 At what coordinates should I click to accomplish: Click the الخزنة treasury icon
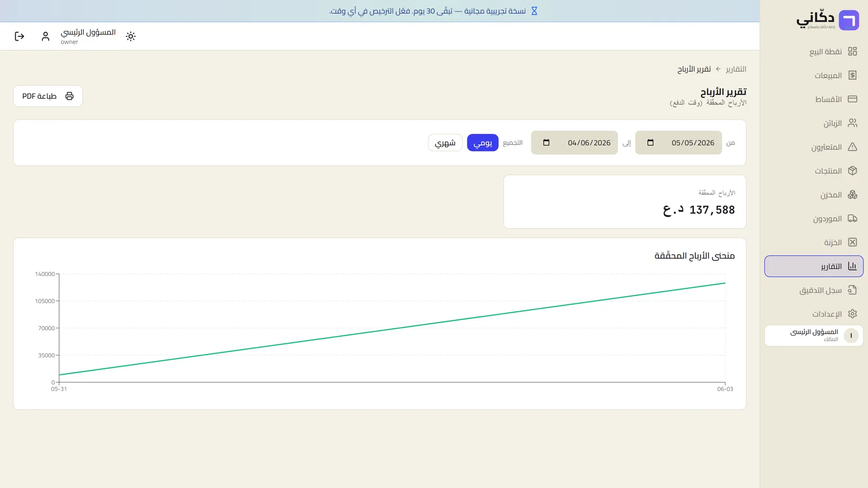click(x=852, y=242)
